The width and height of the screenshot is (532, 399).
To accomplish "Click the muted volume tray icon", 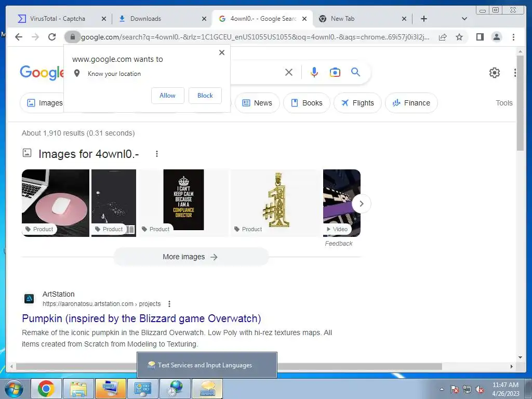I will click(480, 390).
